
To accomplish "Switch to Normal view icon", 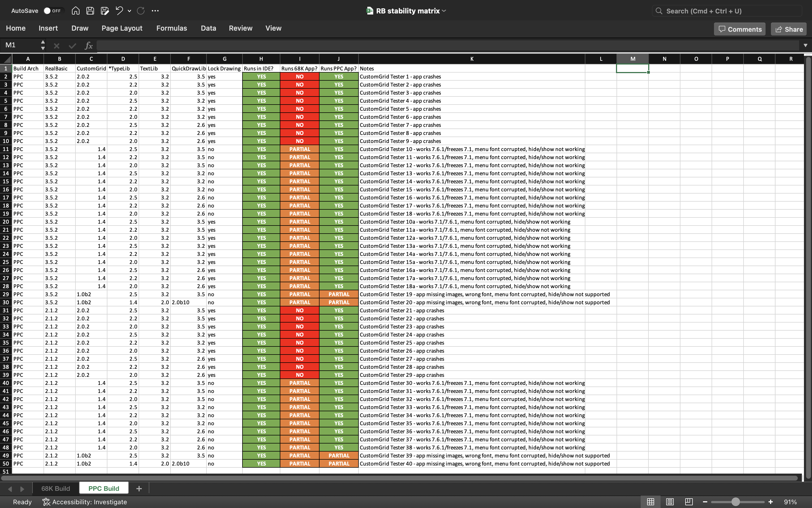I will click(x=651, y=502).
